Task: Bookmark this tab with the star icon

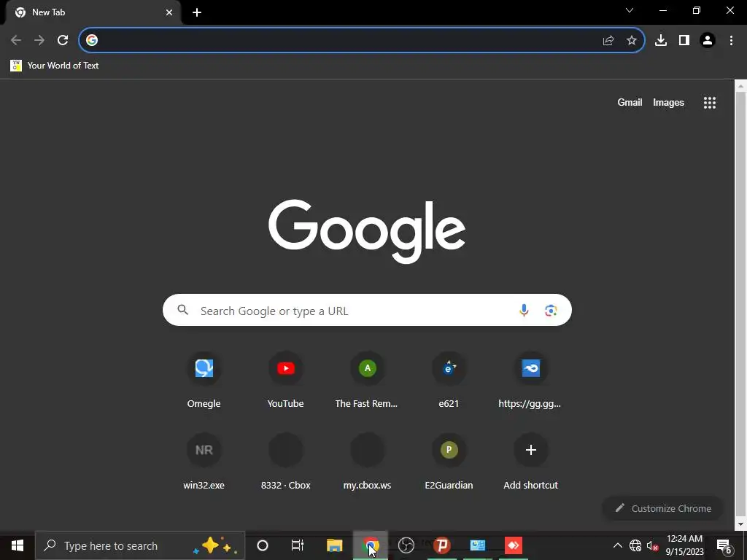Action: click(631, 41)
